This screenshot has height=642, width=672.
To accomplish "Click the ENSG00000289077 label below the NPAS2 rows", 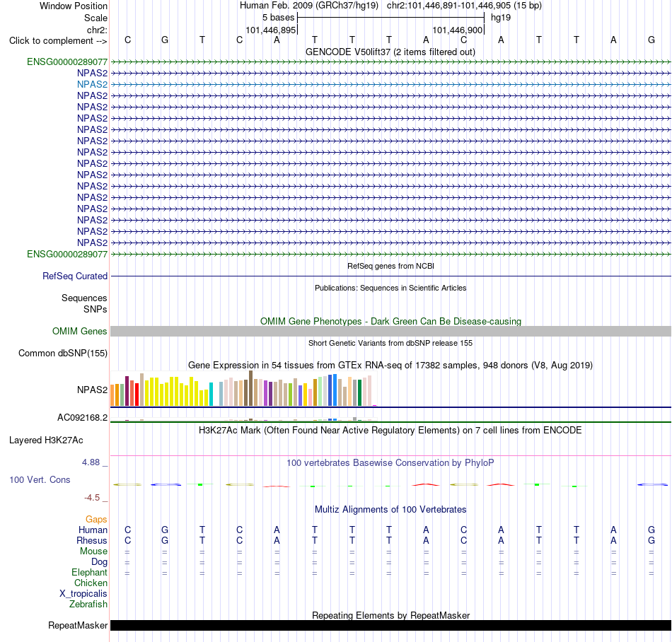I will click(67, 254).
